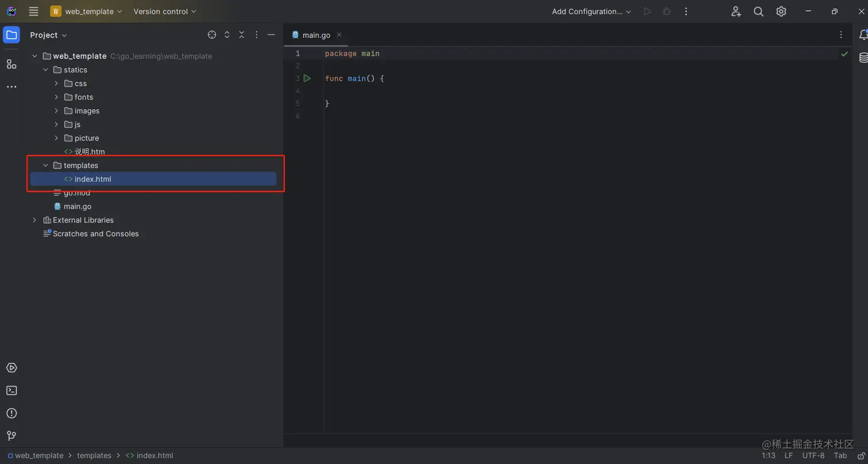Viewport: 868px width, 464px height.
Task: Click Select Opened File target icon
Action: click(x=212, y=35)
